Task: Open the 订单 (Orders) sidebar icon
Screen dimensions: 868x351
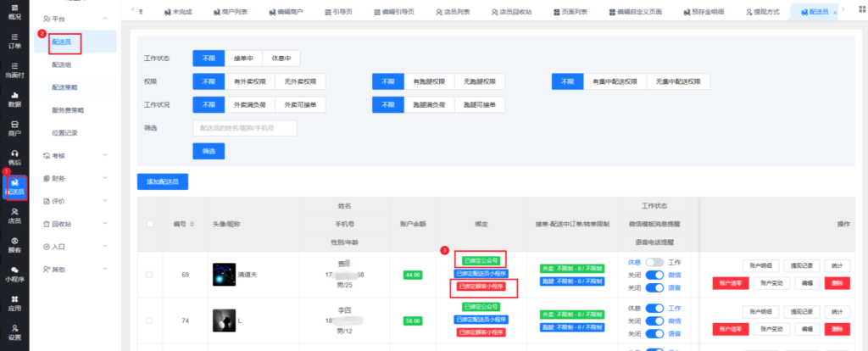Action: click(x=14, y=42)
